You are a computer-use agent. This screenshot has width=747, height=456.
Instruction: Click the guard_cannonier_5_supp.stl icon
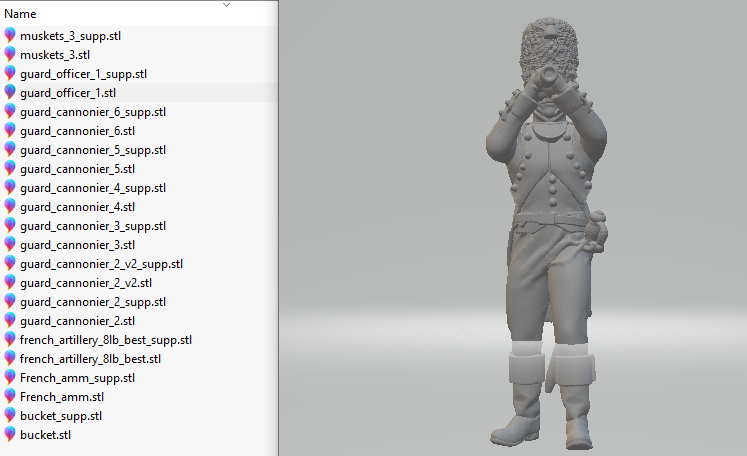[x=10, y=150]
